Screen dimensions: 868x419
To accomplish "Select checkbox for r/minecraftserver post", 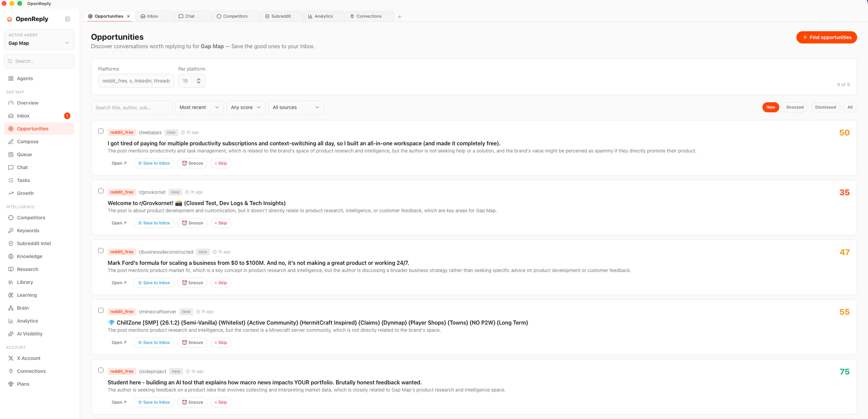I will [101, 310].
